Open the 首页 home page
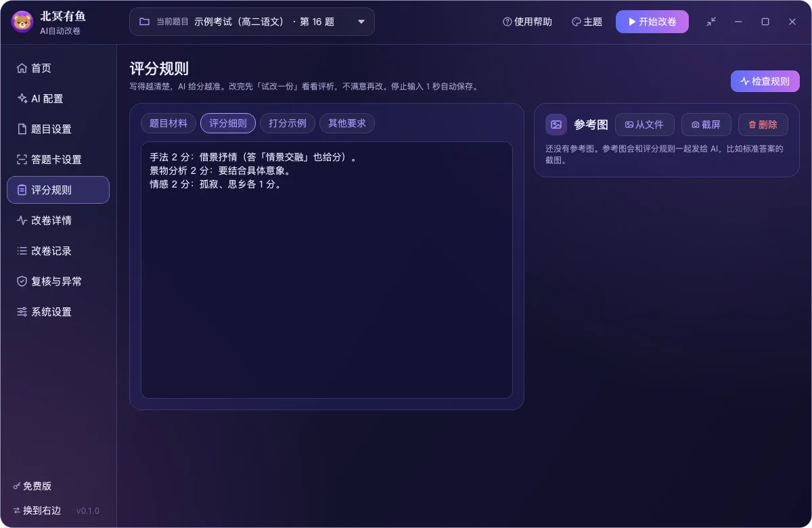Viewport: 812px width, 528px height. click(x=58, y=68)
